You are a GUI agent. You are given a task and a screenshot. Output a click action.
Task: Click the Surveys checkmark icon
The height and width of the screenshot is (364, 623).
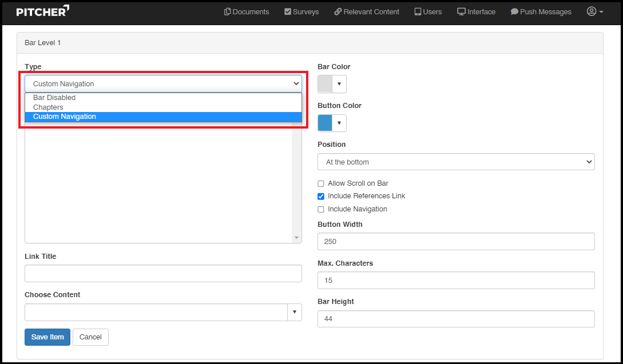coord(288,11)
